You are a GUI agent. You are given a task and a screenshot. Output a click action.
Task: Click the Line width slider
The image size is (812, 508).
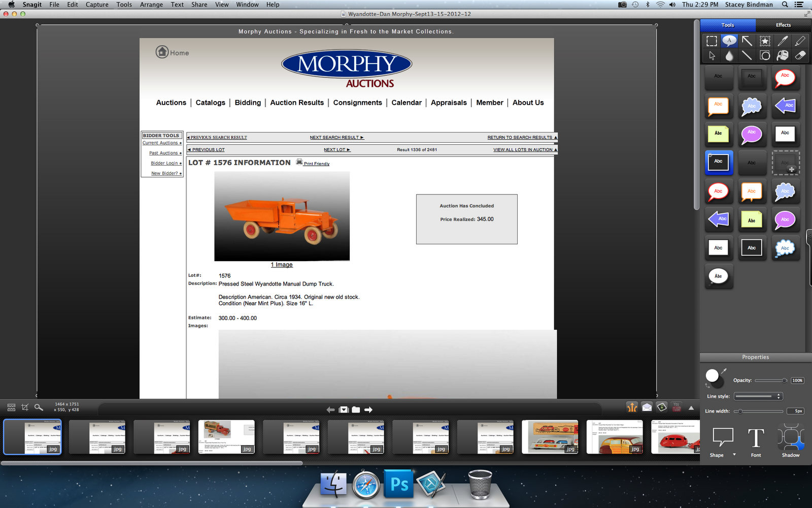click(x=758, y=411)
